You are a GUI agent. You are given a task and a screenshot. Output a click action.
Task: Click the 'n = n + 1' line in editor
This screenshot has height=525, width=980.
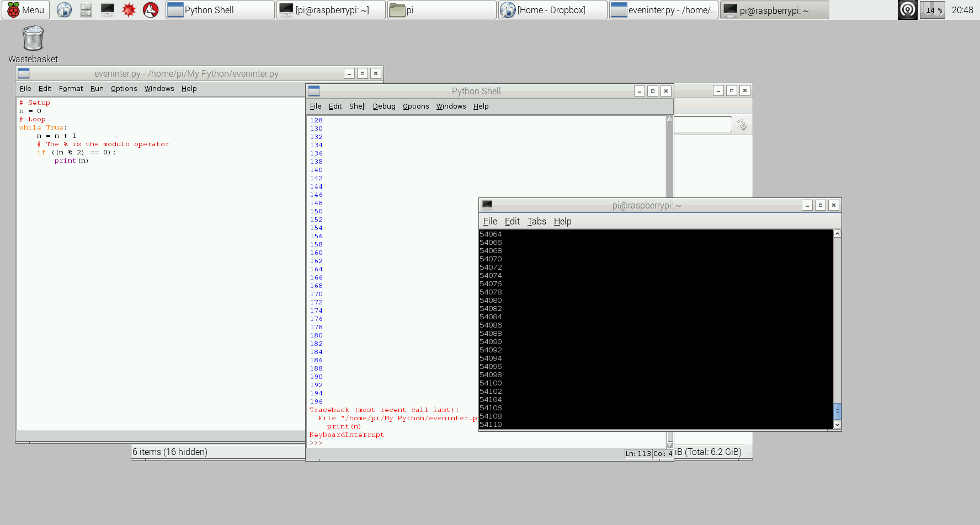[x=56, y=136]
